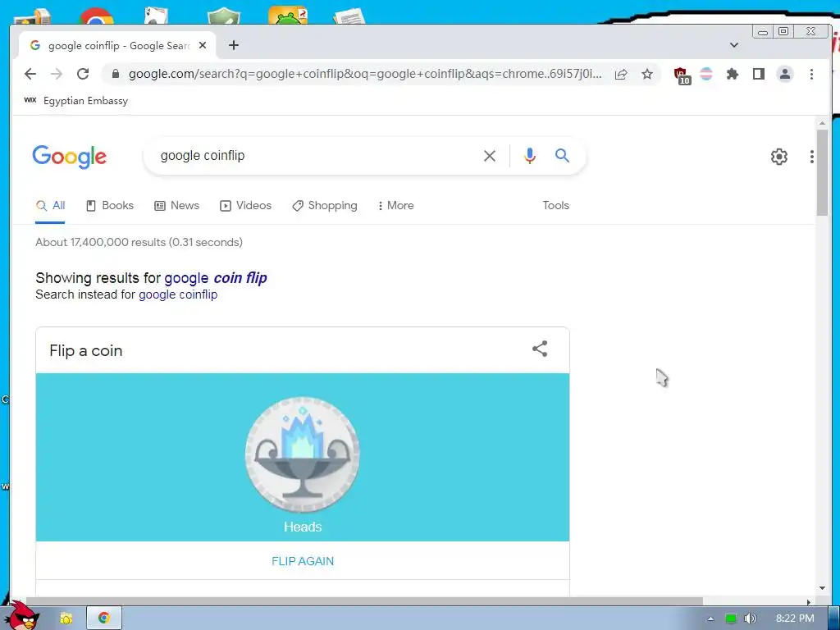This screenshot has width=840, height=630.
Task: Open the Tools search options
Action: [555, 206]
